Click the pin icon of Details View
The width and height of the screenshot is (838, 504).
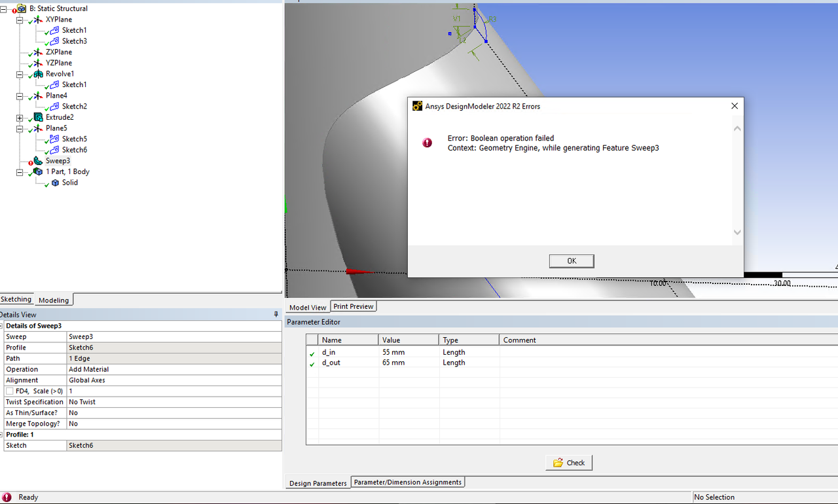276,315
